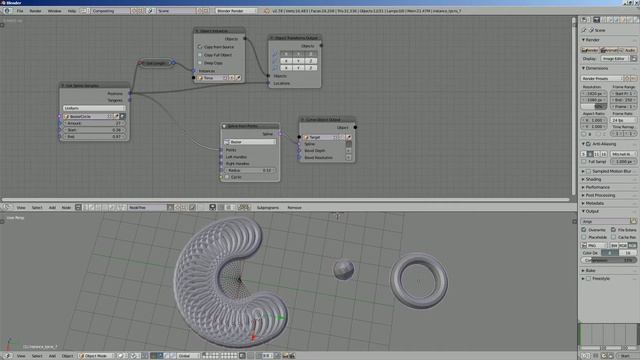Toggle the Overwrite checkbox
The image size is (640, 360).
[584, 230]
